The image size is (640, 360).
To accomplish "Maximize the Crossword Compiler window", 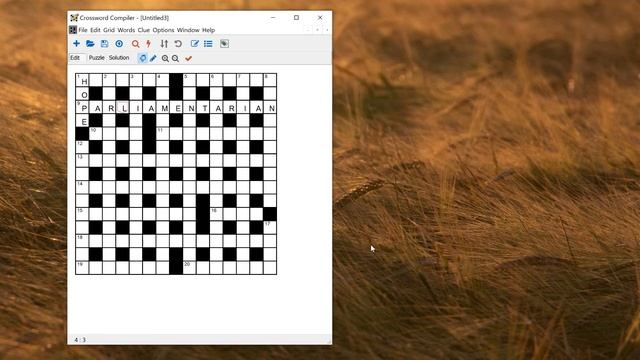I will coord(296,18).
